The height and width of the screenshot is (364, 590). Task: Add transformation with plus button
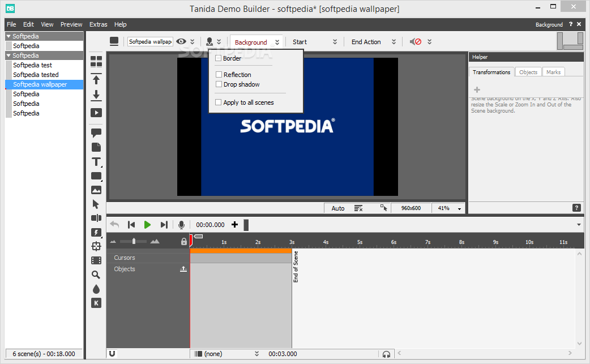[477, 89]
